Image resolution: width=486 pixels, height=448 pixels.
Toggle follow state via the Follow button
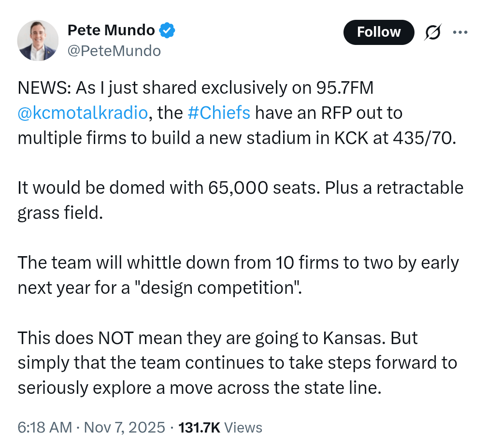[379, 32]
